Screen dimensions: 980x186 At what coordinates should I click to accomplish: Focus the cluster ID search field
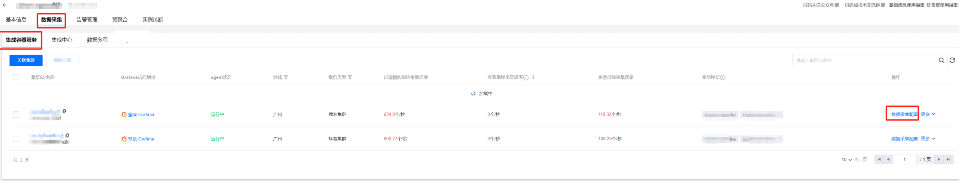pos(864,60)
